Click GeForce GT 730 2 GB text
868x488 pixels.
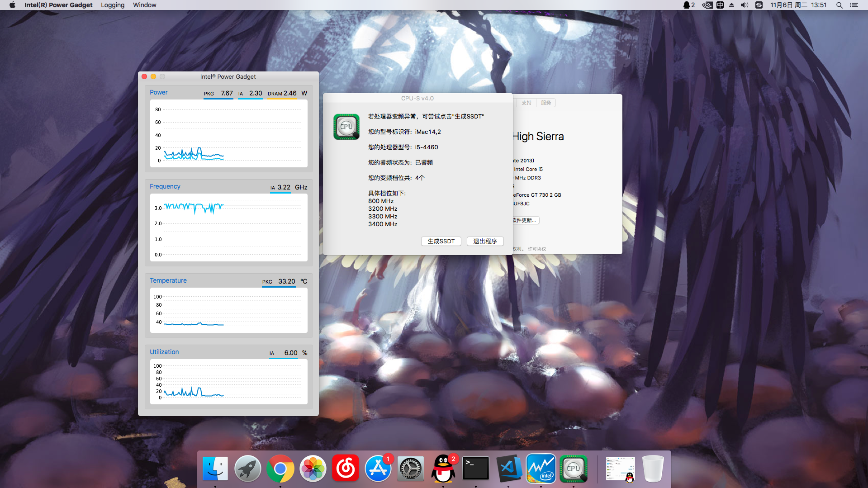[x=537, y=195]
